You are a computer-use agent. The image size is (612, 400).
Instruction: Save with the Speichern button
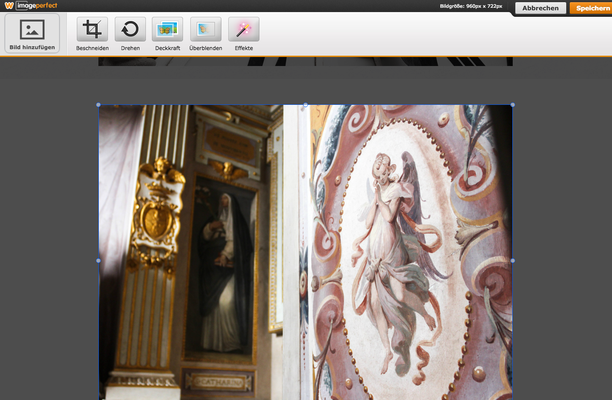coord(591,8)
